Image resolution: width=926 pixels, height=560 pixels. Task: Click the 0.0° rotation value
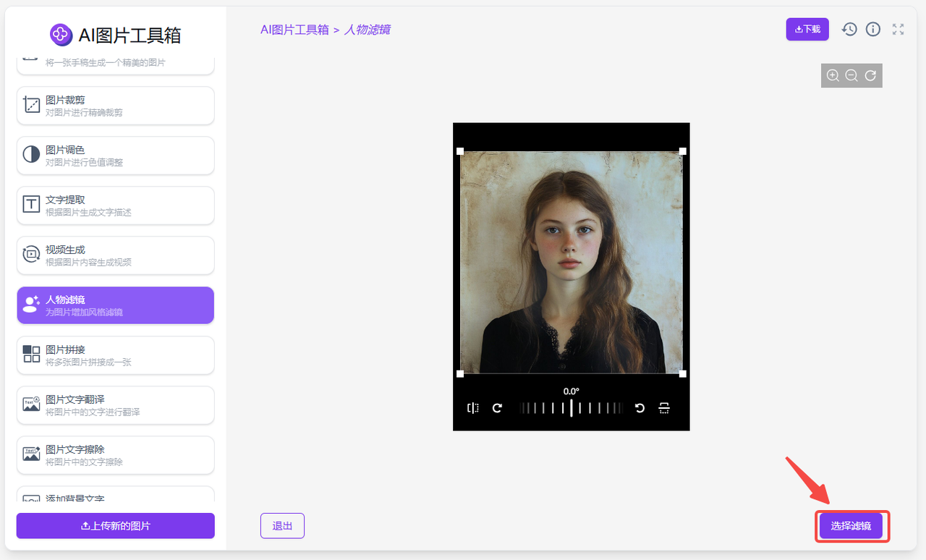tap(572, 391)
